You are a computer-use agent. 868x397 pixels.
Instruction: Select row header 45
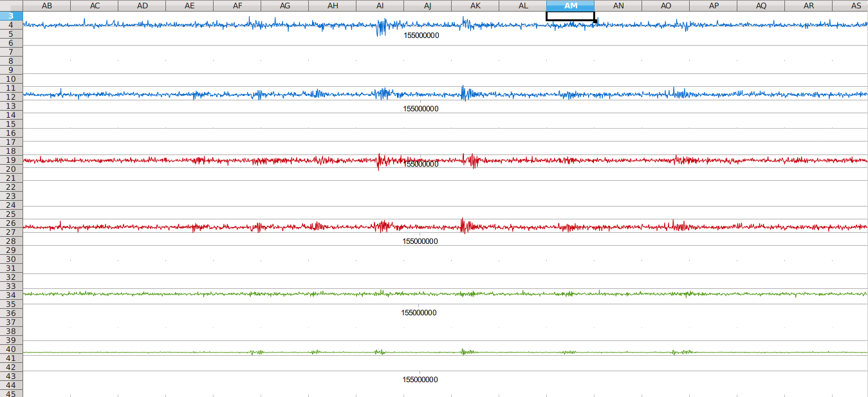tap(11, 393)
